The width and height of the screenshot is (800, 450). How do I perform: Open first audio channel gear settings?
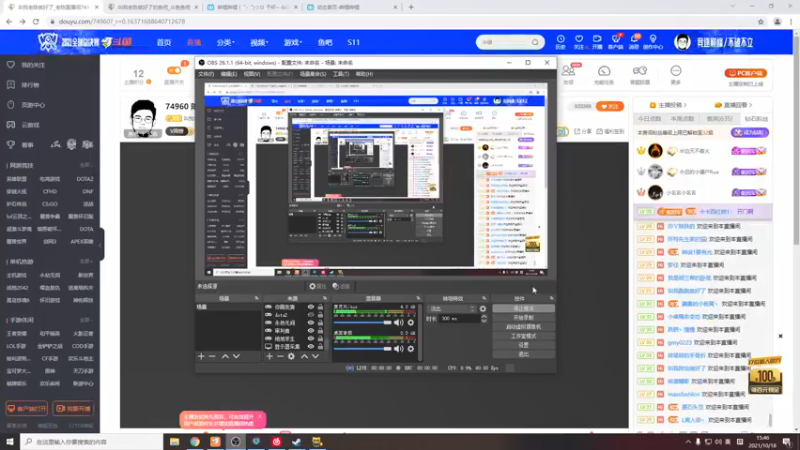coord(411,322)
